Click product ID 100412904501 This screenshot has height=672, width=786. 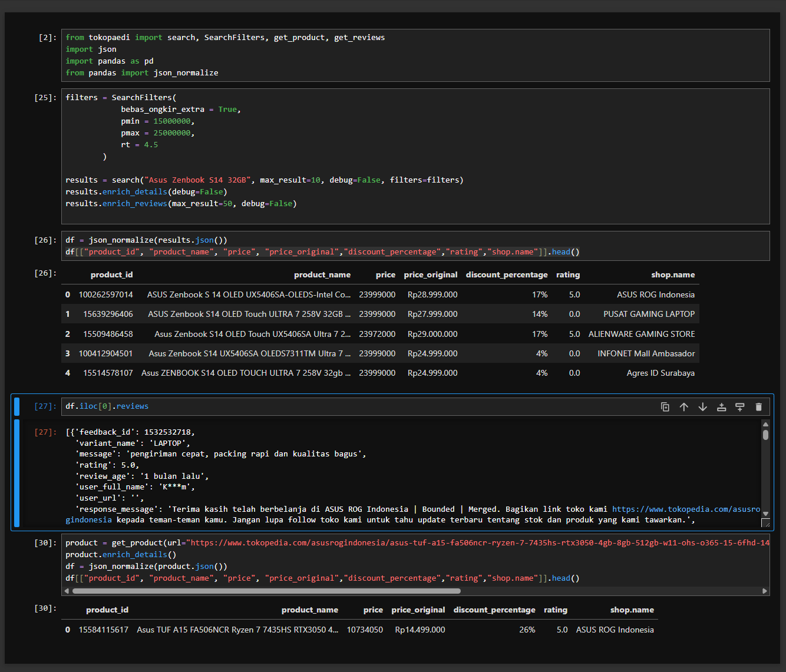tap(106, 353)
